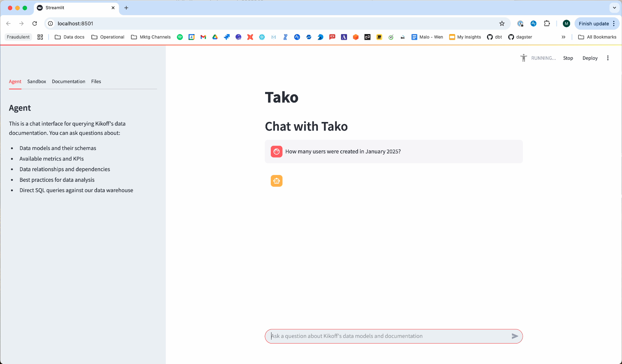
Task: Open the Streamlit three-dot main menu
Action: point(608,58)
